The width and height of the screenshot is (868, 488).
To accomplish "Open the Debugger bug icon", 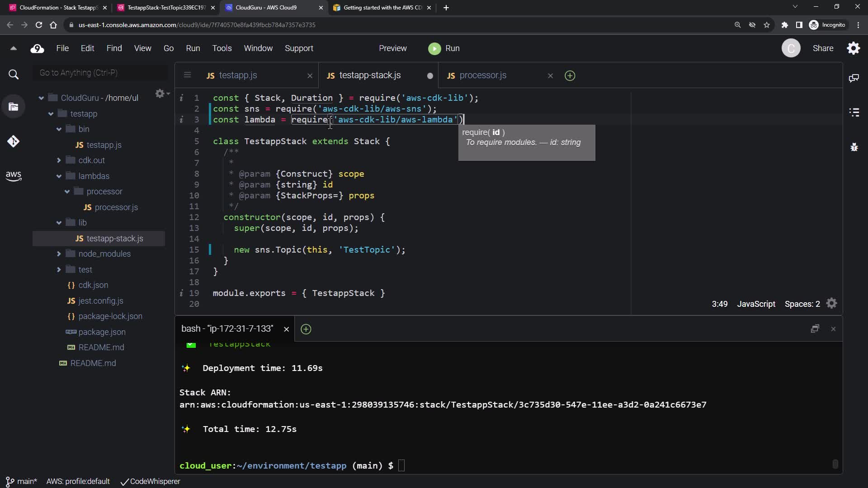I will [x=854, y=147].
